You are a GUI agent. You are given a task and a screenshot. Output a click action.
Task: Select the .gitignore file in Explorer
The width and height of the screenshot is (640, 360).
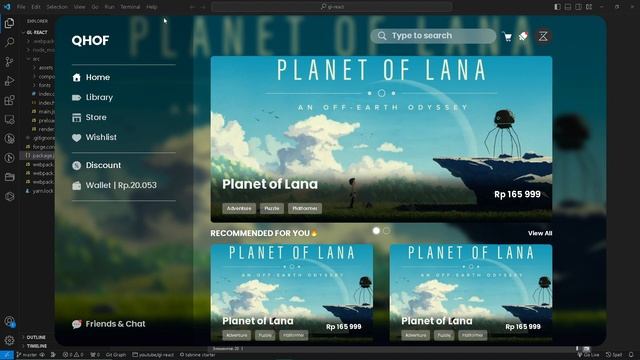[40, 138]
